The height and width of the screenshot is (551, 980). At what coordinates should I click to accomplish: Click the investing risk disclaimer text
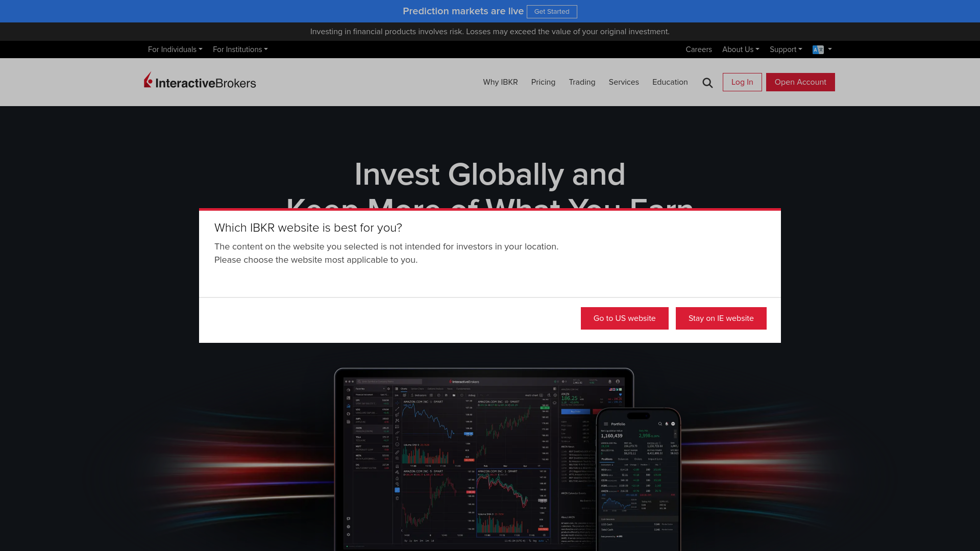click(x=490, y=32)
